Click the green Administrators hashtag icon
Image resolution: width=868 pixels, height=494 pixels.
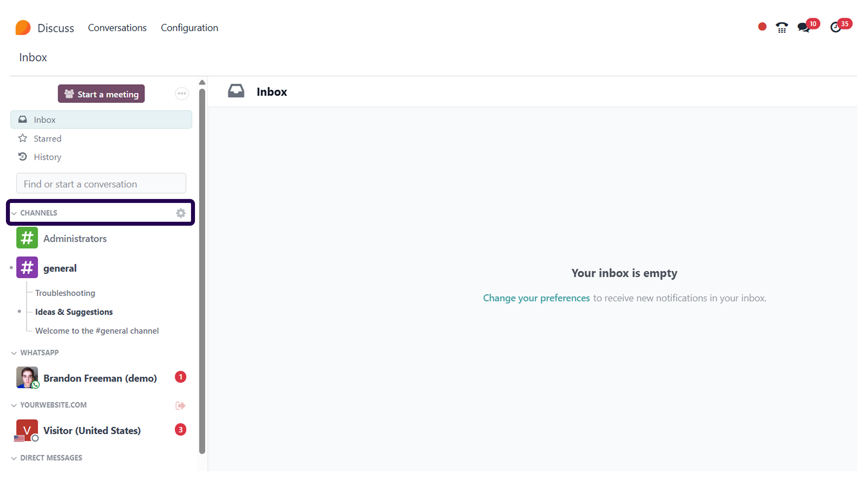tap(27, 238)
